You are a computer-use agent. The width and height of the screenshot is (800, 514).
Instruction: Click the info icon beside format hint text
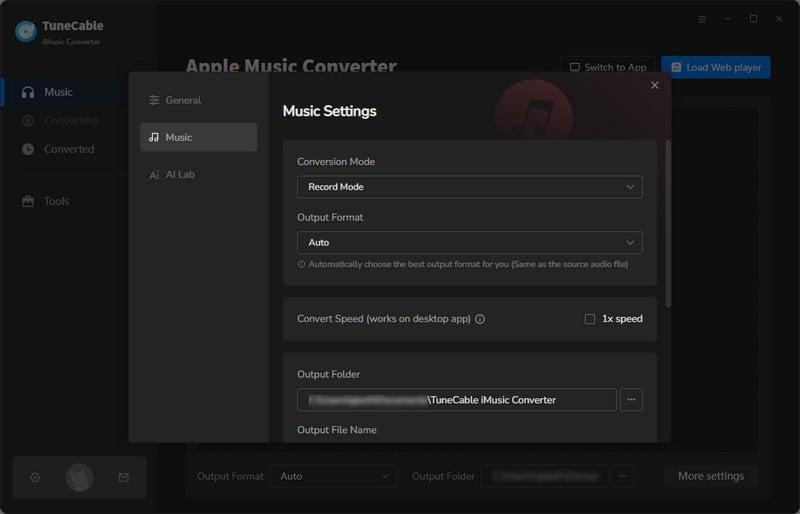pos(302,264)
